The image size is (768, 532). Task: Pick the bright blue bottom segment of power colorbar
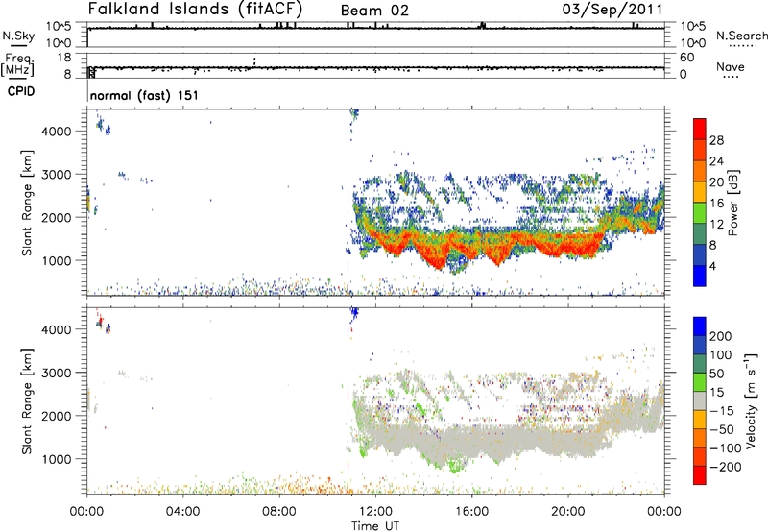[700, 276]
